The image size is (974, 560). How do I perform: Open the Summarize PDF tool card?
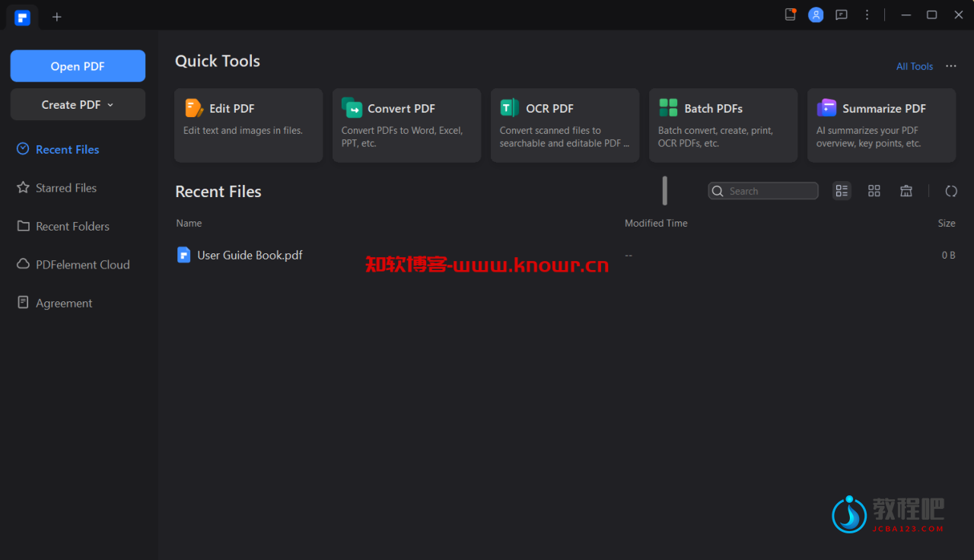pos(882,126)
